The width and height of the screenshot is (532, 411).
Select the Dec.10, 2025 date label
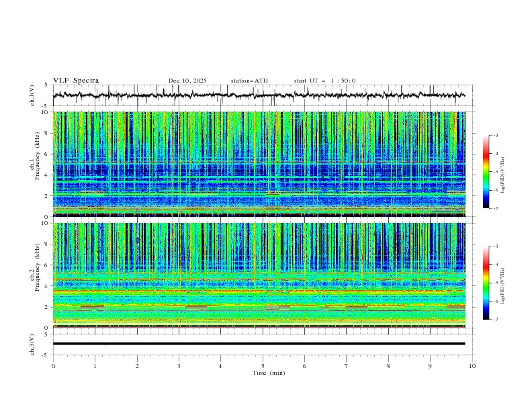pyautogui.click(x=187, y=81)
